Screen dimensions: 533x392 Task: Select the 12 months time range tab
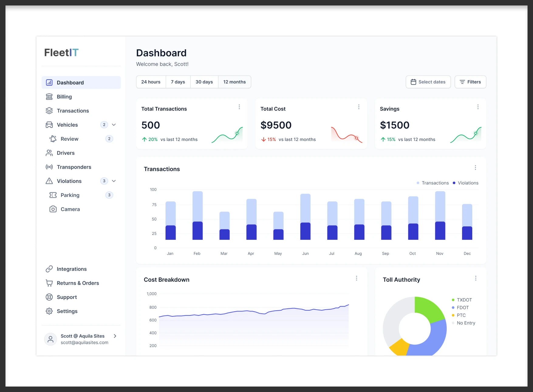click(234, 82)
